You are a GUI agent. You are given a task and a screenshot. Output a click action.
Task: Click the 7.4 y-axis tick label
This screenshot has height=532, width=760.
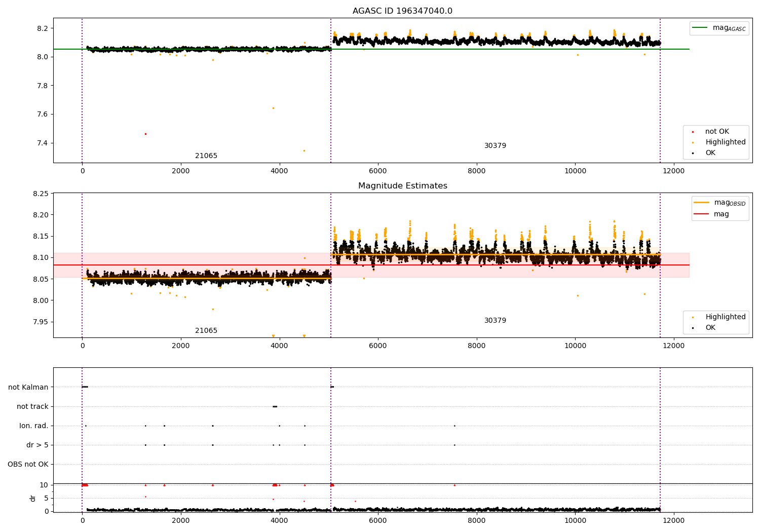[42, 143]
